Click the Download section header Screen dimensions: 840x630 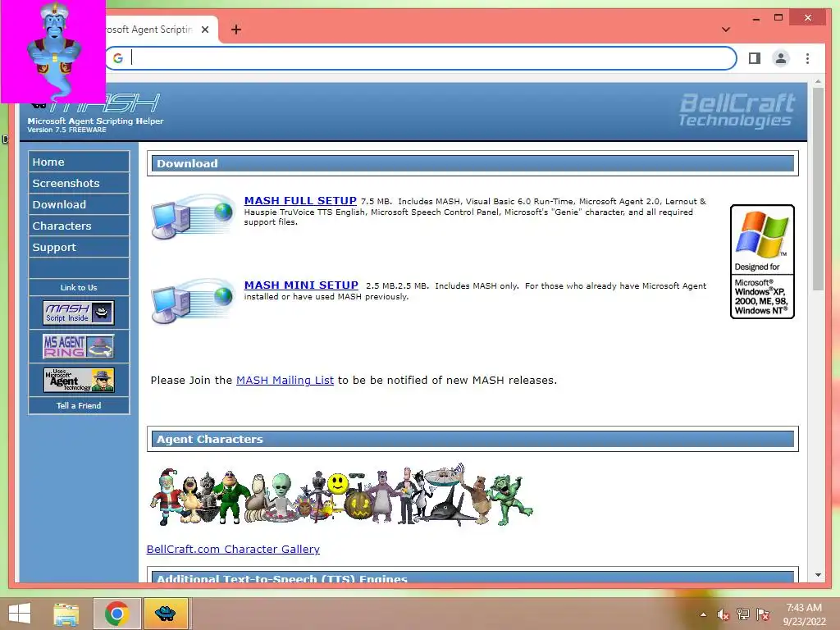(x=472, y=163)
